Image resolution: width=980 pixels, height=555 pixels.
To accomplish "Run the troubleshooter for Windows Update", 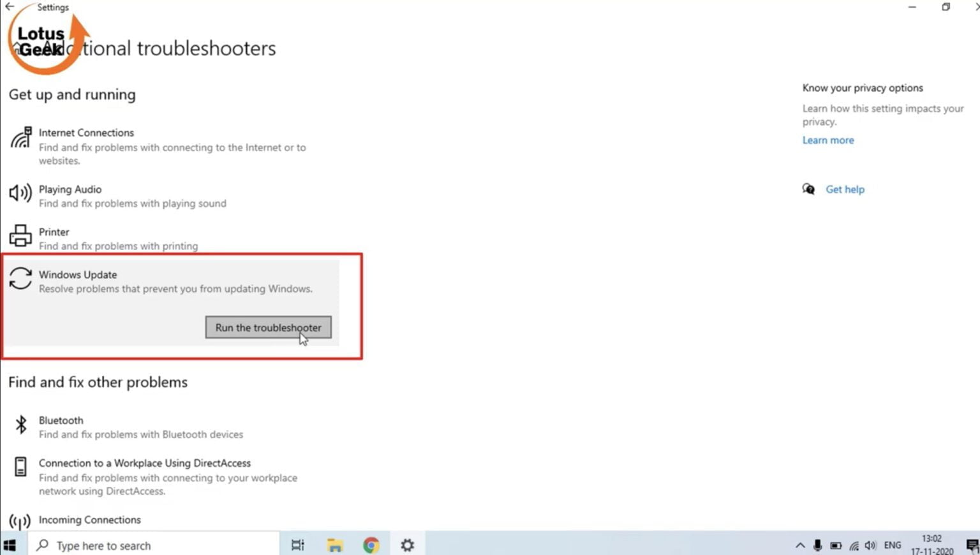I will click(268, 327).
